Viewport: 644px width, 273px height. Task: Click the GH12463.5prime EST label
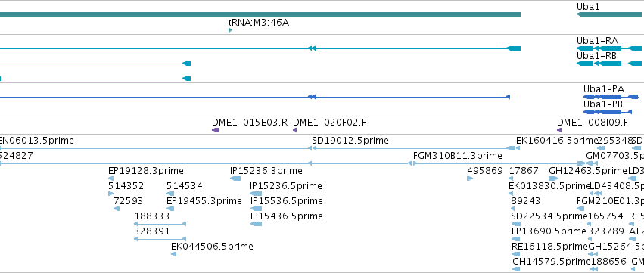[588, 171]
